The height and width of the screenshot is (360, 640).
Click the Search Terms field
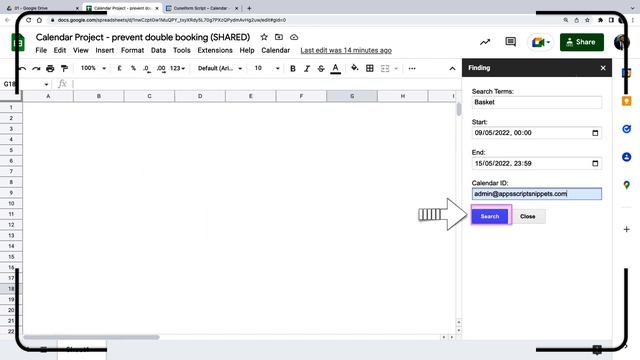[536, 102]
